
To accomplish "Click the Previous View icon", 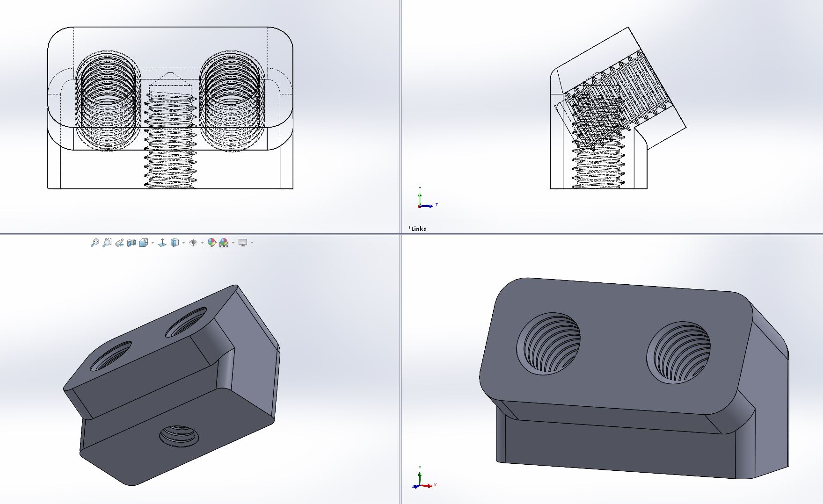I will [119, 243].
